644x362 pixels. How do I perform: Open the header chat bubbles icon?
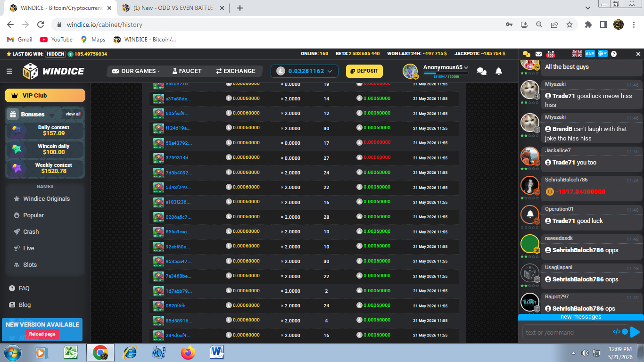coord(482,71)
